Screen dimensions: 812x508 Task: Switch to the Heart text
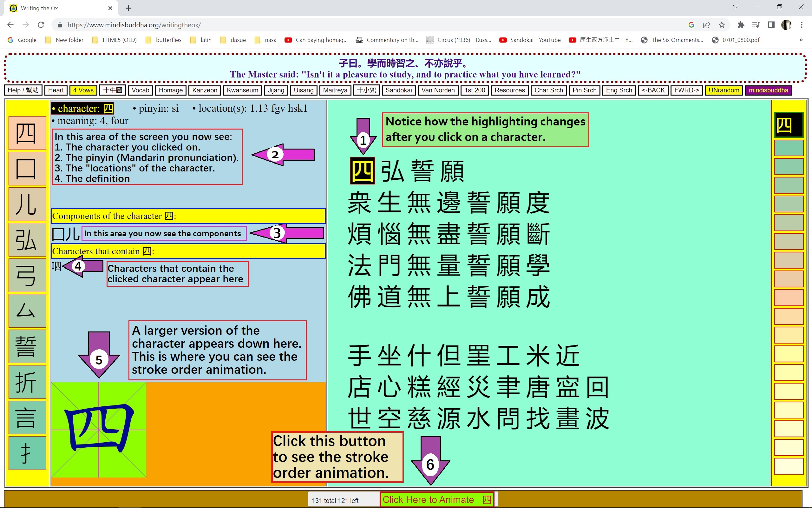tap(56, 90)
